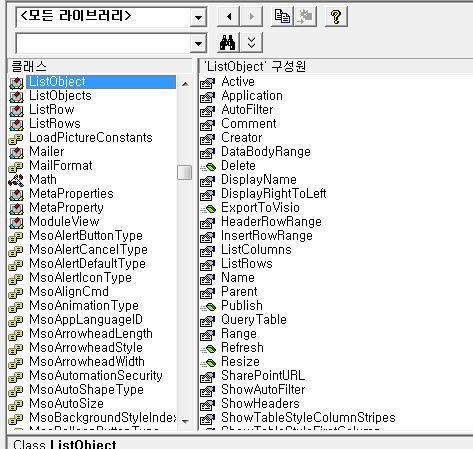This screenshot has height=449, width=473.
Task: Click the class list scrollbar thumb
Action: (184, 172)
